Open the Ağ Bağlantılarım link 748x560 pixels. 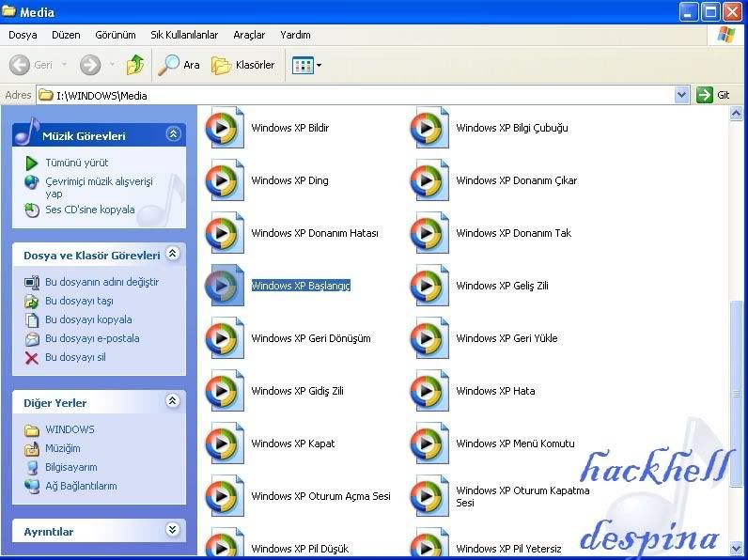pyautogui.click(x=81, y=486)
